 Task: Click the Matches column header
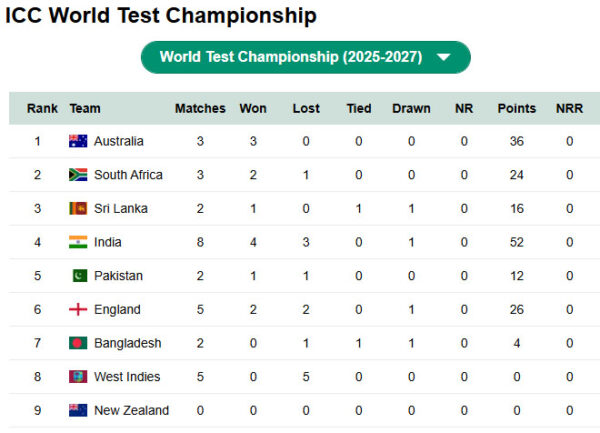point(200,108)
